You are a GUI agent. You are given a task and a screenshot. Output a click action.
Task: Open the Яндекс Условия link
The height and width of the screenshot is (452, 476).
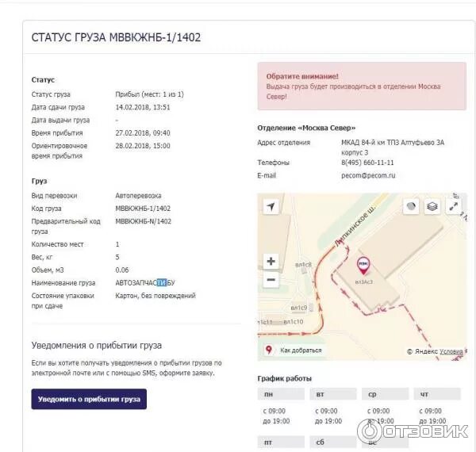(x=451, y=351)
